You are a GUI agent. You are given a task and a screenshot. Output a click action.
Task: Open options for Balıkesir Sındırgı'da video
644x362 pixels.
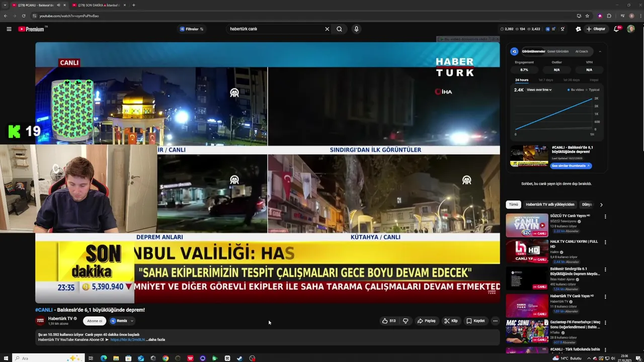click(x=605, y=269)
